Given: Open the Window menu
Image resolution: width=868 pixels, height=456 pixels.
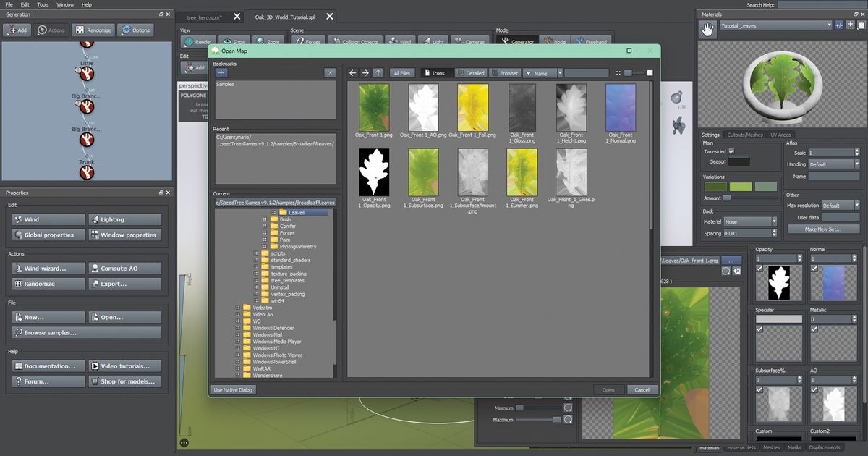Looking at the screenshot, I should coord(65,4).
